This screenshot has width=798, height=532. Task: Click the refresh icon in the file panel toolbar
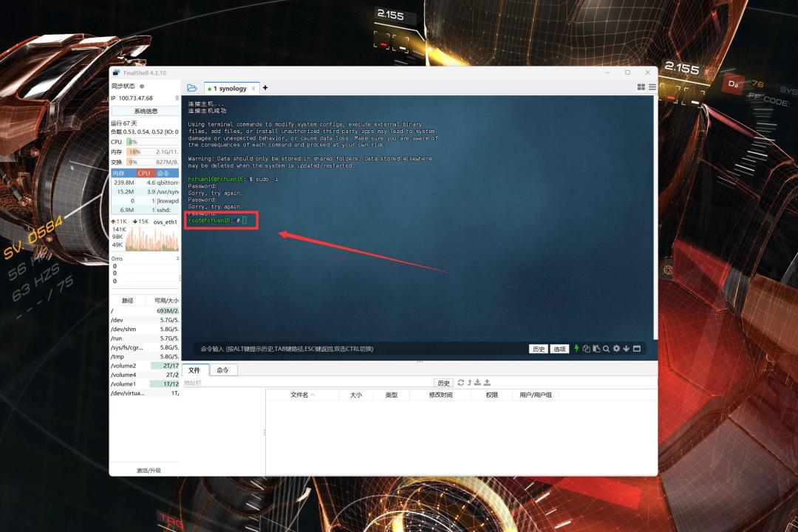pyautogui.click(x=460, y=382)
